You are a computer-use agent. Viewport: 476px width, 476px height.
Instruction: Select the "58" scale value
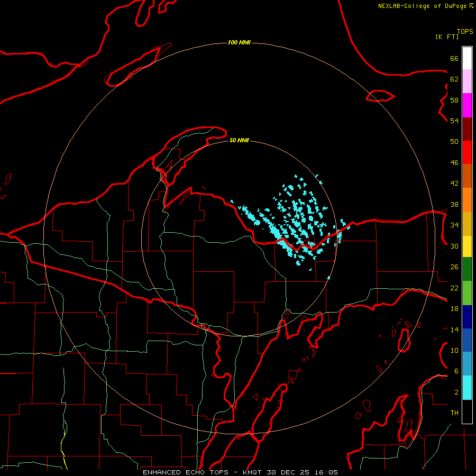pyautogui.click(x=454, y=100)
